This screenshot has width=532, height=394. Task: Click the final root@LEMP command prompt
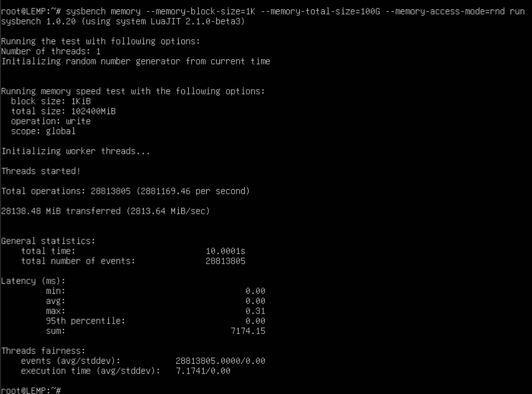pos(31,390)
